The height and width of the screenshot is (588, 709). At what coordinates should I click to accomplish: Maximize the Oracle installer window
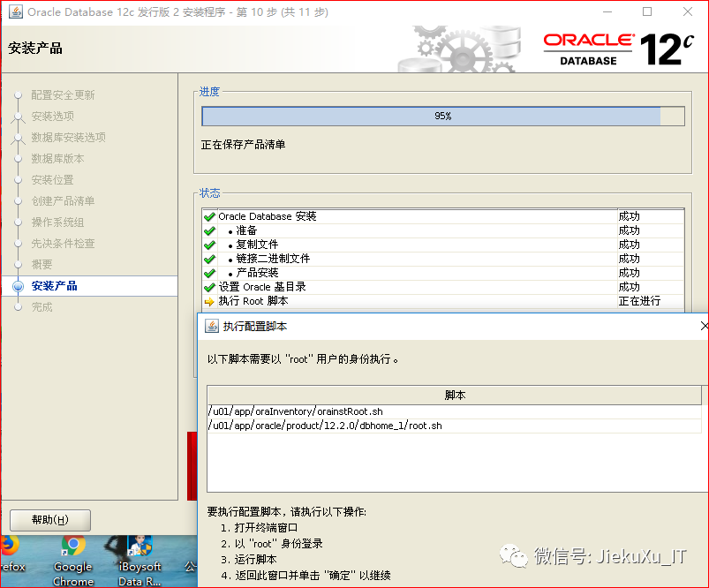click(x=647, y=11)
